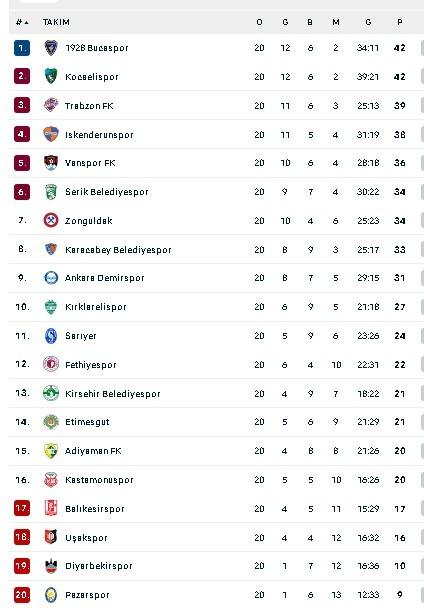Sort table by rank number column
Screen dimensions: 424x608
(22, 22)
